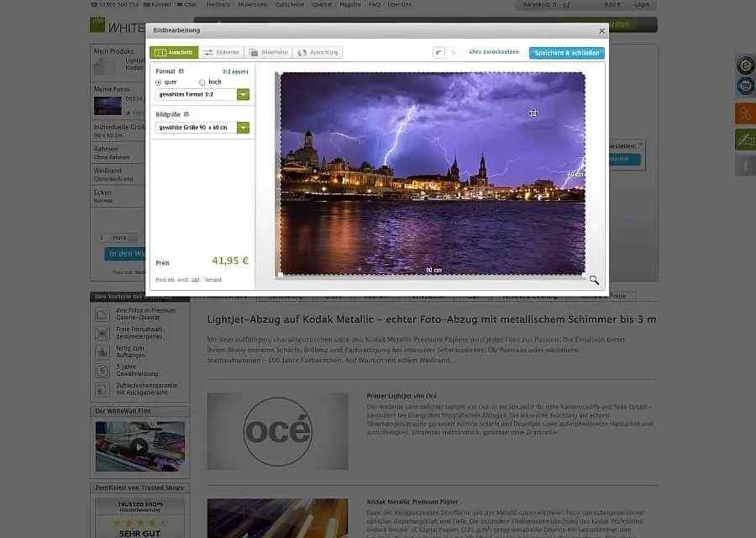Click the e-badge icon on right sidebar
Image resolution: width=756 pixels, height=538 pixels.
745,65
